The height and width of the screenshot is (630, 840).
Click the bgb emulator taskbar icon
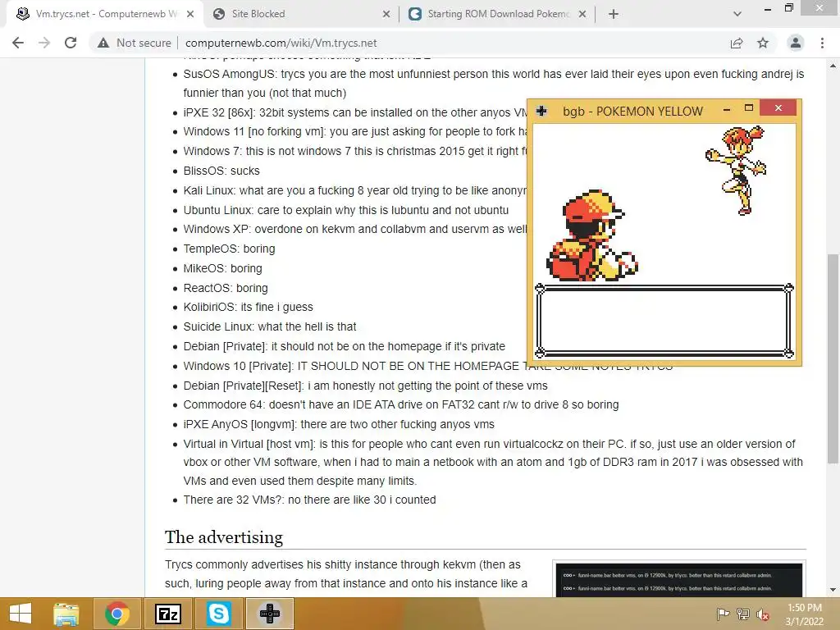tap(269, 614)
